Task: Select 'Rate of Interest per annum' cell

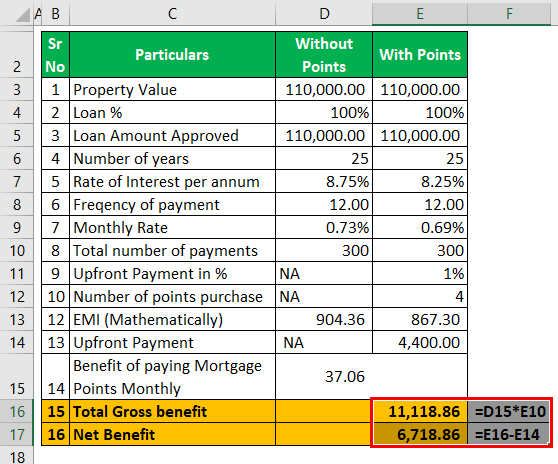Action: point(173,181)
